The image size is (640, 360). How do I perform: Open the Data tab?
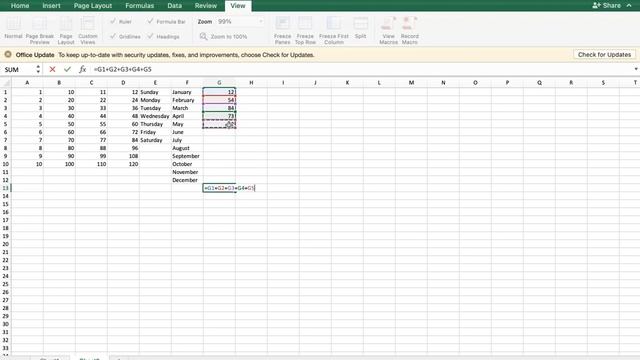(x=174, y=6)
